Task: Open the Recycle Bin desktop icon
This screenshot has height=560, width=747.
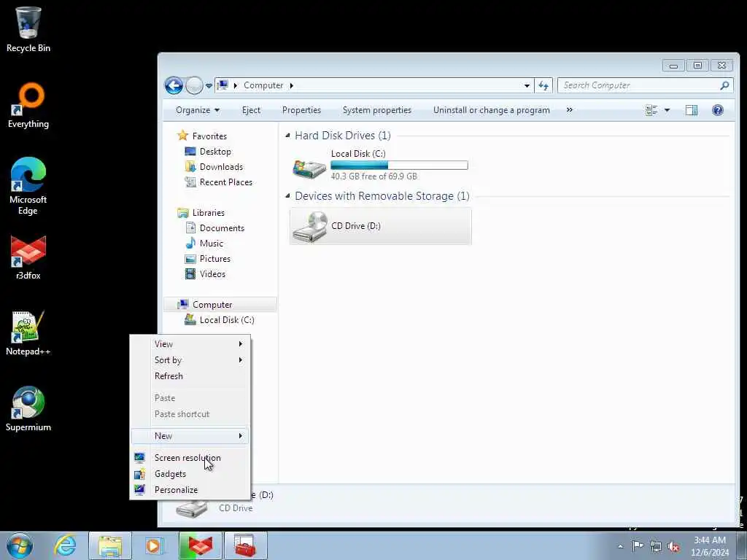Action: 28,29
